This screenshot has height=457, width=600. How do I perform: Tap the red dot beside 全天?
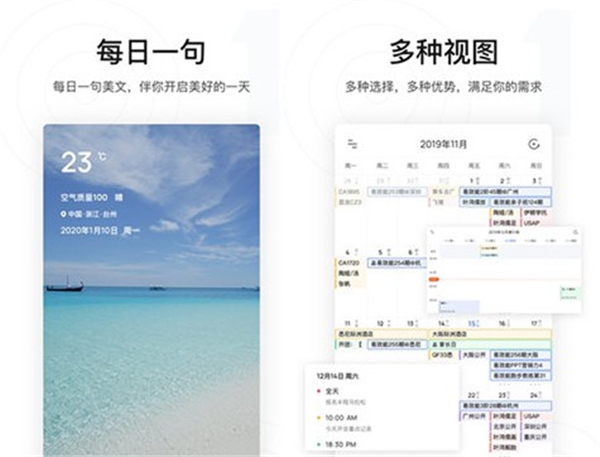point(319,391)
